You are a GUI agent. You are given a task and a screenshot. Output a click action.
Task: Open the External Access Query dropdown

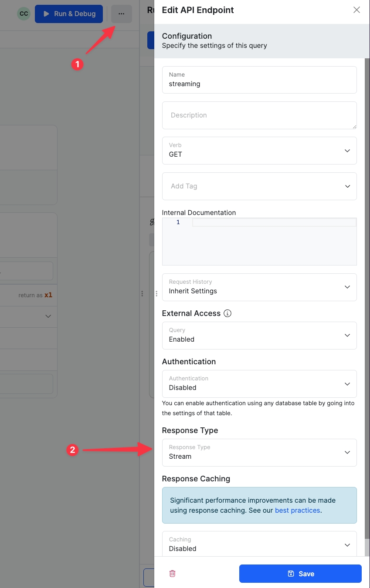click(x=259, y=336)
